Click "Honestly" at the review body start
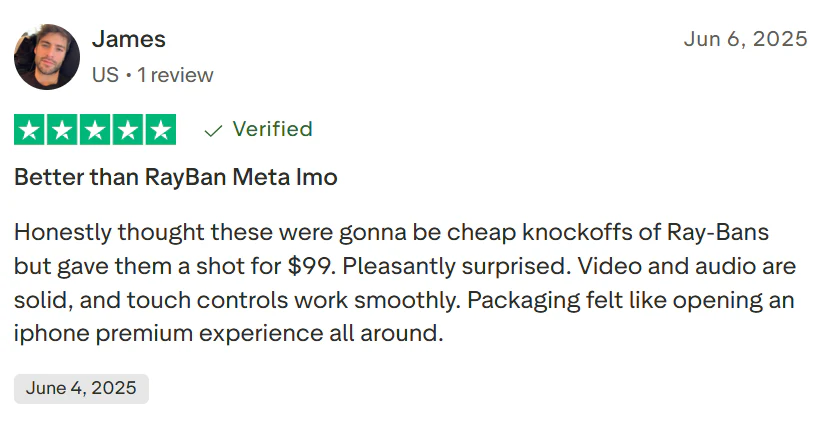Screen dimensions: 826x425 (x=62, y=232)
